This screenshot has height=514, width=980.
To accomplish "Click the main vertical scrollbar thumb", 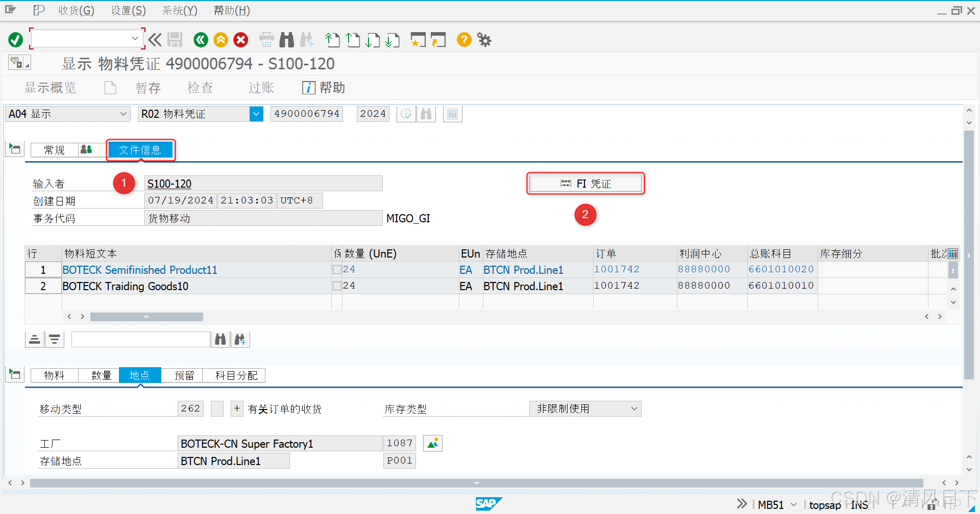I will (x=969, y=255).
